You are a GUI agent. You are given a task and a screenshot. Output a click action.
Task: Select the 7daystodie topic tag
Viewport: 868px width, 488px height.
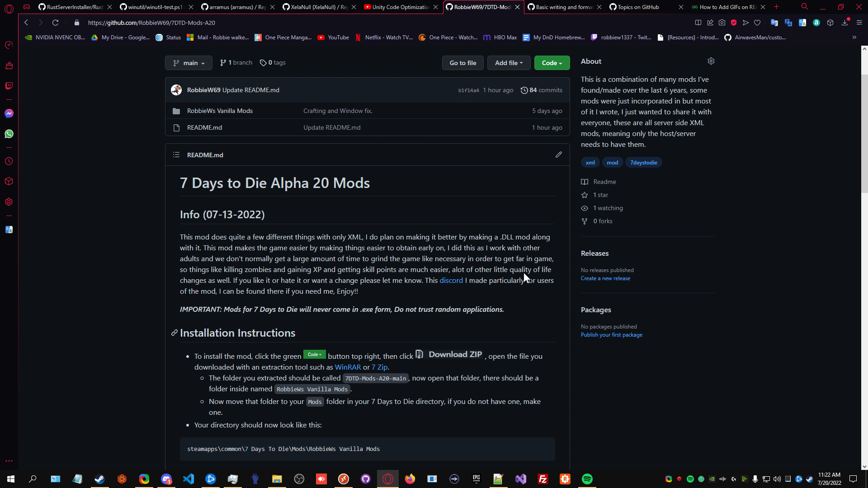coord(643,163)
